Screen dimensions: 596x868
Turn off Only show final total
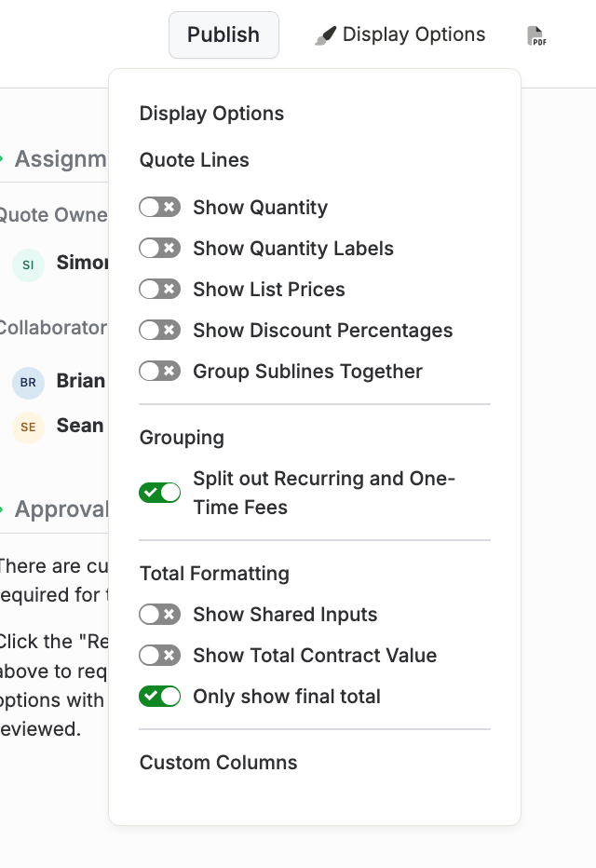coord(159,697)
